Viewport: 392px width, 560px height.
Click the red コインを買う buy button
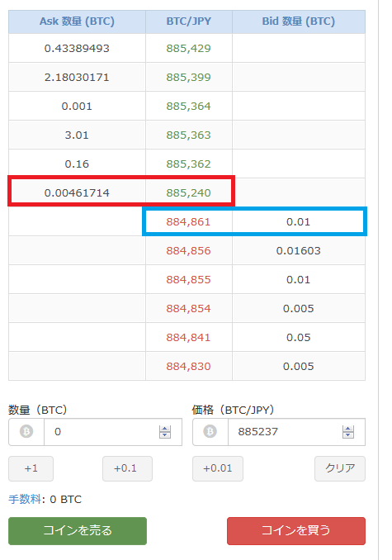tap(296, 531)
